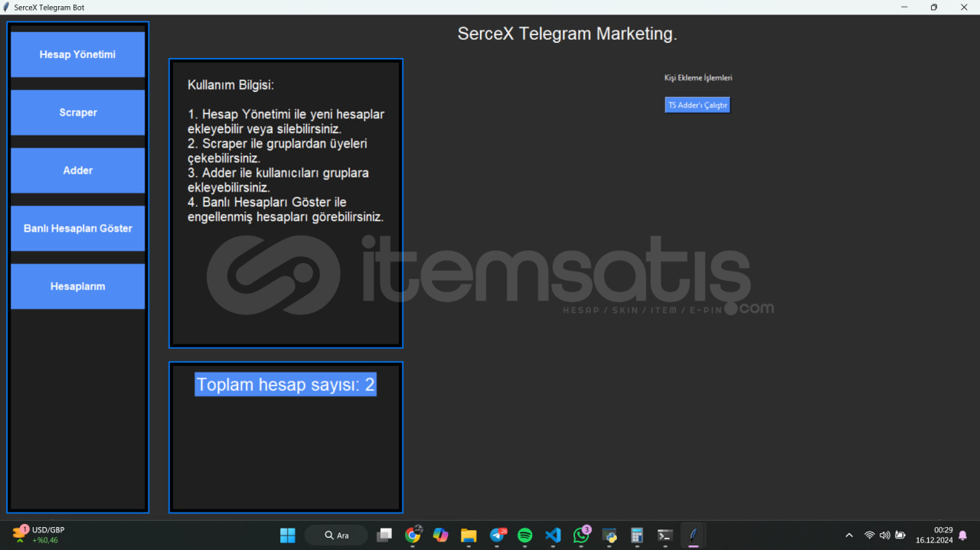Open the notifications bell icon
Screen dimensions: 980x550
pos(962,535)
